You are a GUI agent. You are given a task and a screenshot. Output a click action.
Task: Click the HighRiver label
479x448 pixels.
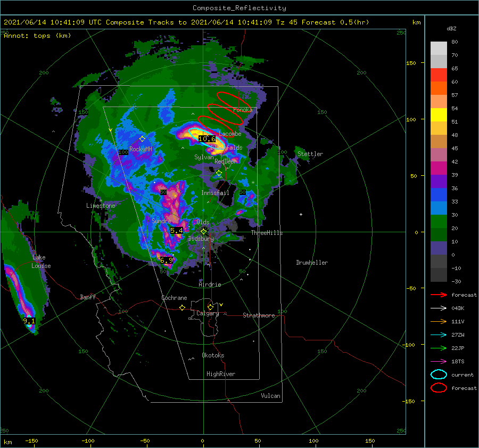pos(221,374)
